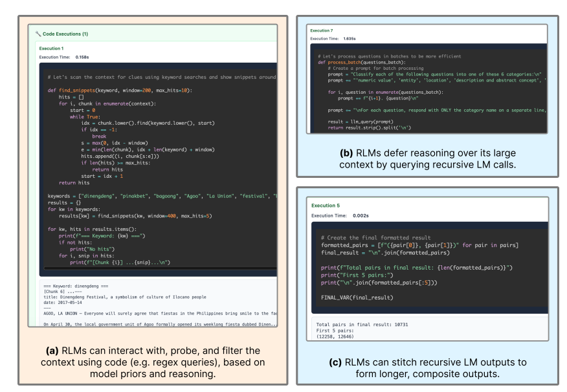Select the "if len(hits) >= max_hits:" line
Viewport: 567px width, 392px height.
point(116,163)
